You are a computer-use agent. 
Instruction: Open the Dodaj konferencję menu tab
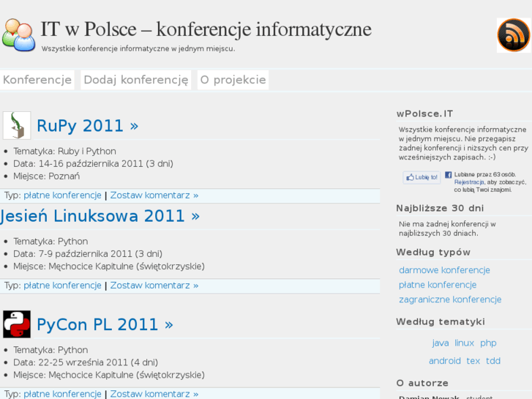coord(135,80)
